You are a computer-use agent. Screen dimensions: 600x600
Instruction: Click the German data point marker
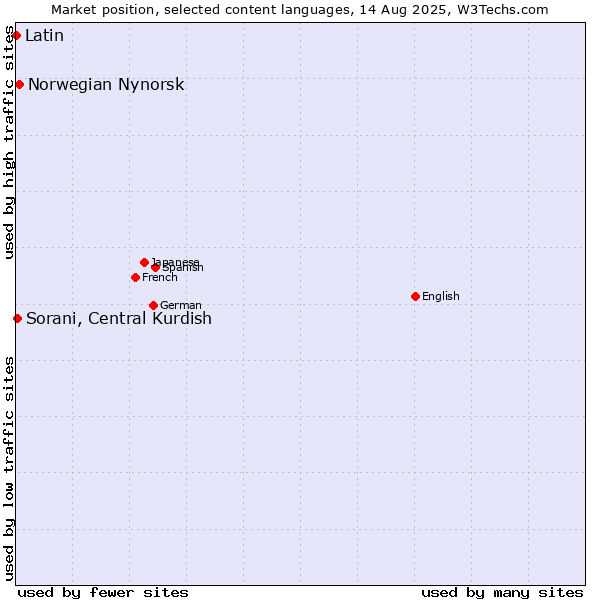pos(153,305)
